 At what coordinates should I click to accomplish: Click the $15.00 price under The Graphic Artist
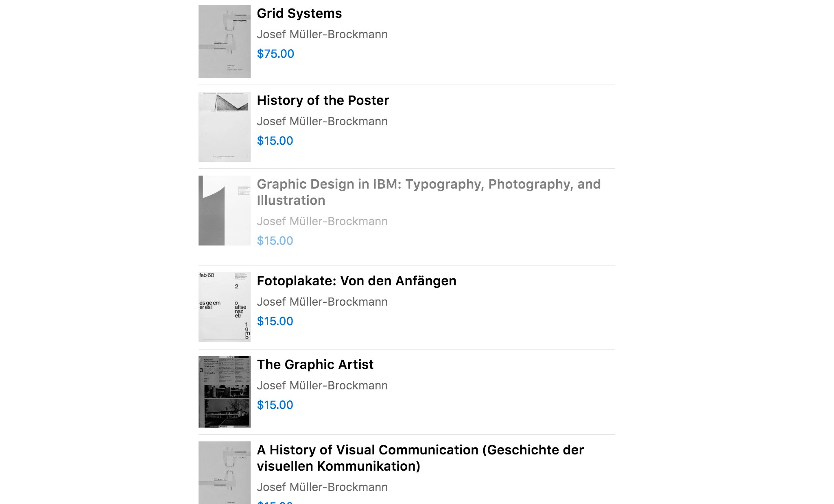point(275,405)
